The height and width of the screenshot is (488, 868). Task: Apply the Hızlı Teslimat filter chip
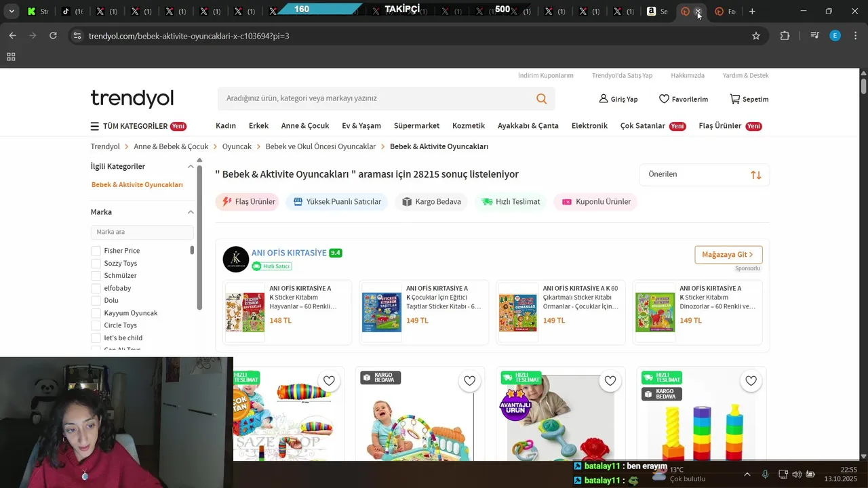(511, 202)
